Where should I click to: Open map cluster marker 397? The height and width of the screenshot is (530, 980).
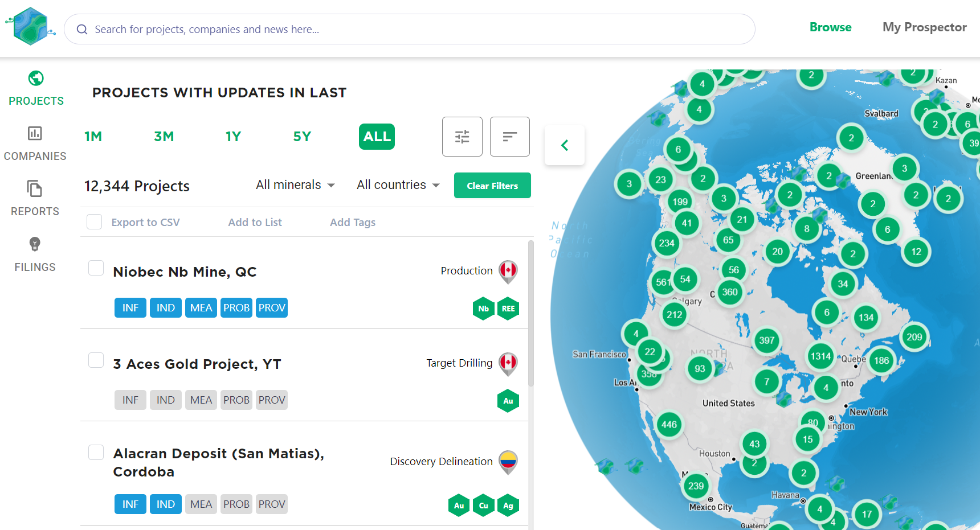767,340
